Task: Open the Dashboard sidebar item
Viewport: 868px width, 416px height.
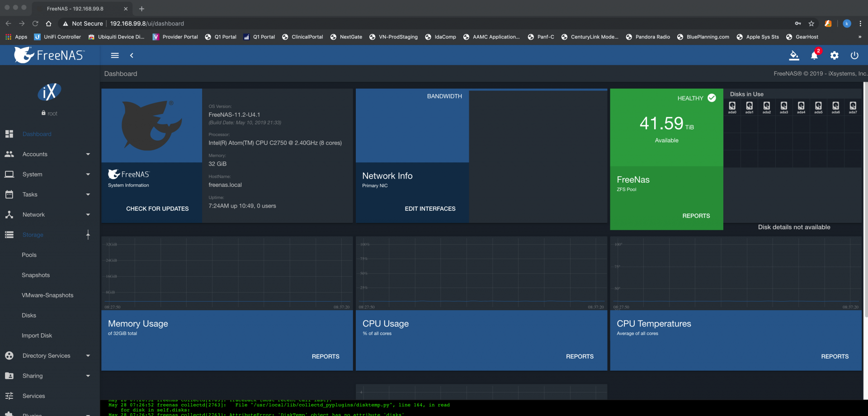Action: coord(50,134)
